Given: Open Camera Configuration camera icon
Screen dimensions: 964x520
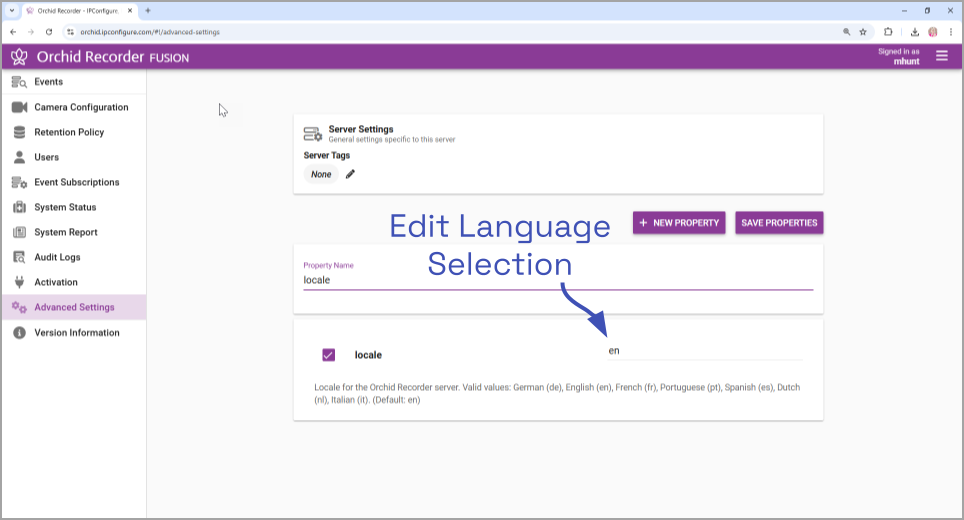Looking at the screenshot, I should 19,107.
